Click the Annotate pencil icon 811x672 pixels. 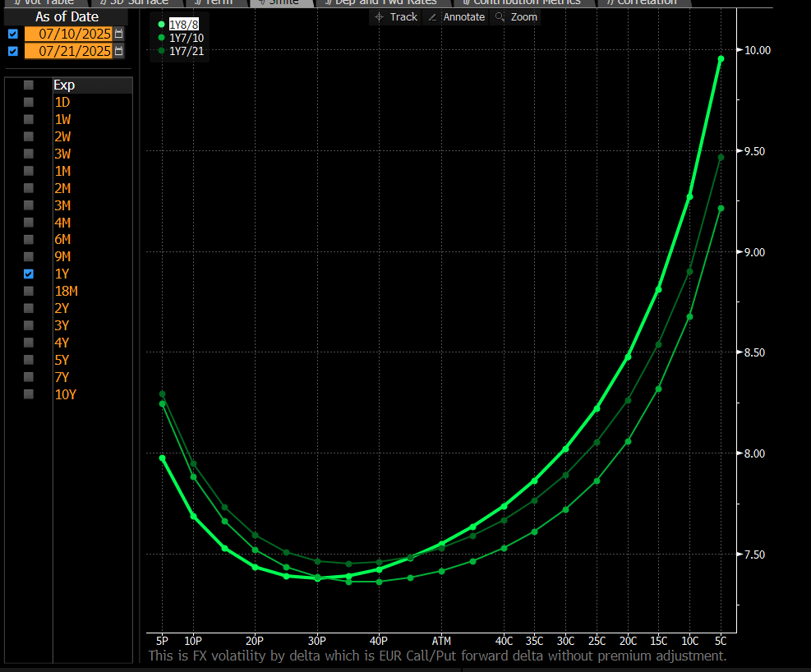click(432, 17)
